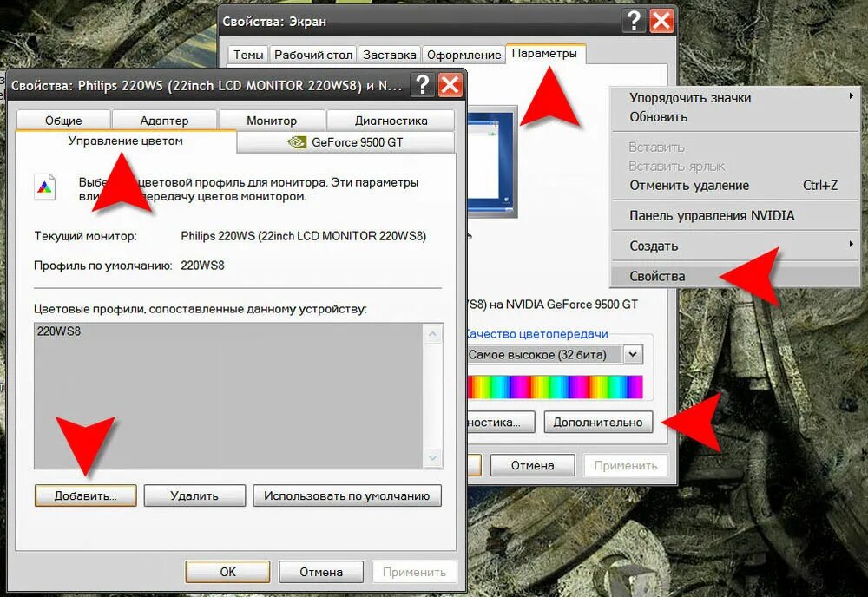This screenshot has width=868, height=597.
Task: Click Использовать по умолчанию button
Action: click(346, 495)
